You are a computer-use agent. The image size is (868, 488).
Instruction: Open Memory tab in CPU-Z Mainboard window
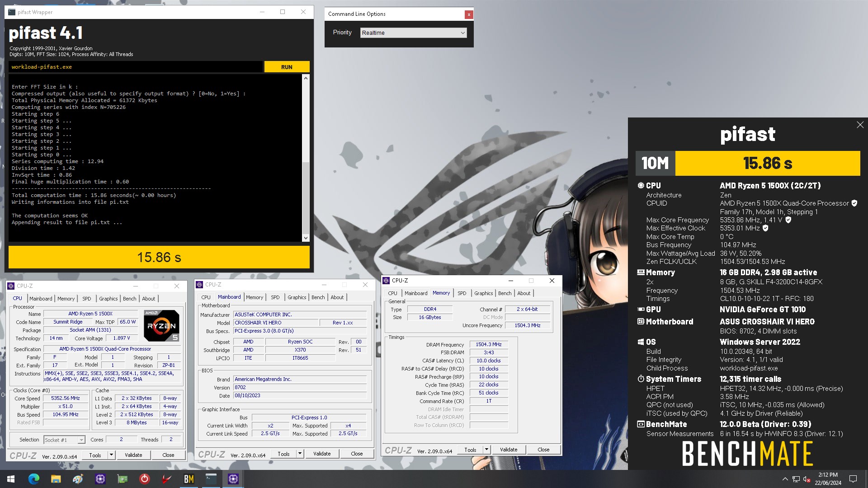255,297
